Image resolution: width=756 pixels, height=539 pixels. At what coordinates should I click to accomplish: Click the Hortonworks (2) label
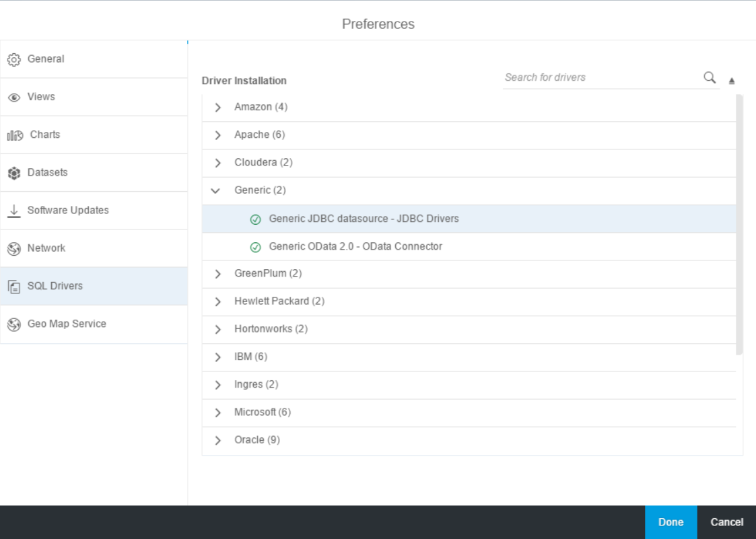[x=271, y=329]
